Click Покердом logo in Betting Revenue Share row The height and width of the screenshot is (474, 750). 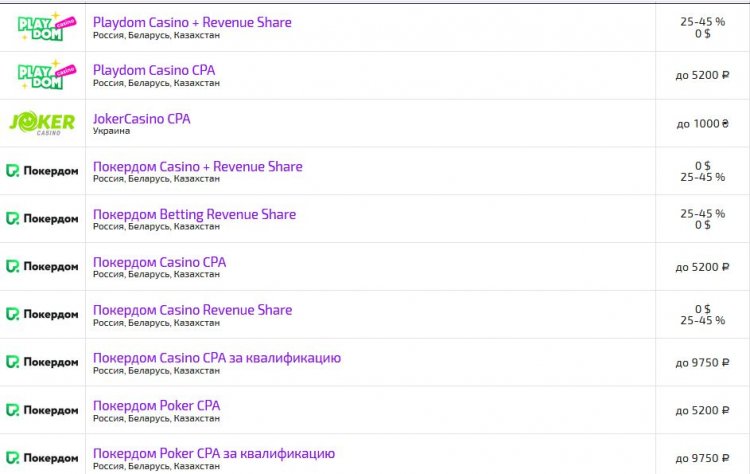(42, 219)
